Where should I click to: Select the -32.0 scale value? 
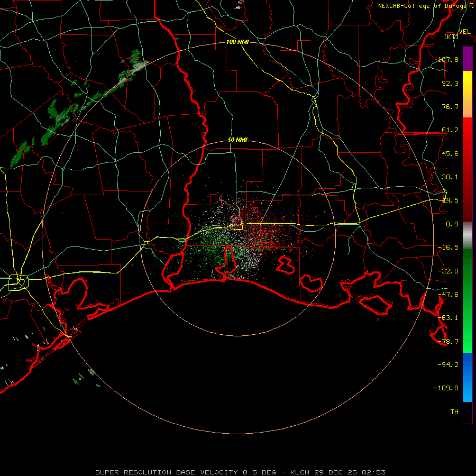click(448, 271)
